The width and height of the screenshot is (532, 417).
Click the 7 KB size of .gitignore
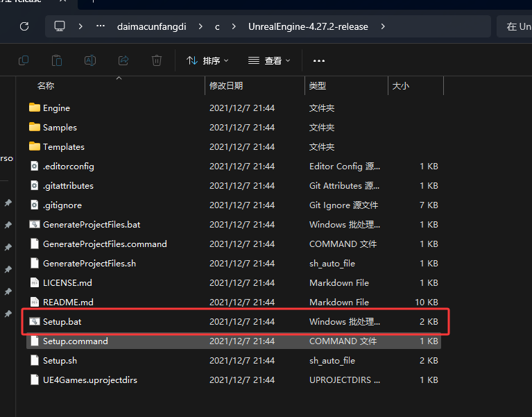(x=429, y=205)
